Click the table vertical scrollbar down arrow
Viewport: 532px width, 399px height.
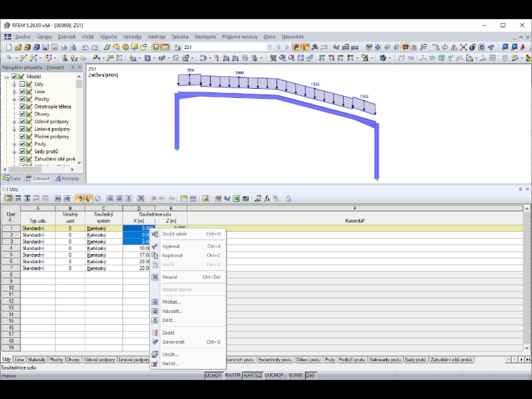click(526, 348)
